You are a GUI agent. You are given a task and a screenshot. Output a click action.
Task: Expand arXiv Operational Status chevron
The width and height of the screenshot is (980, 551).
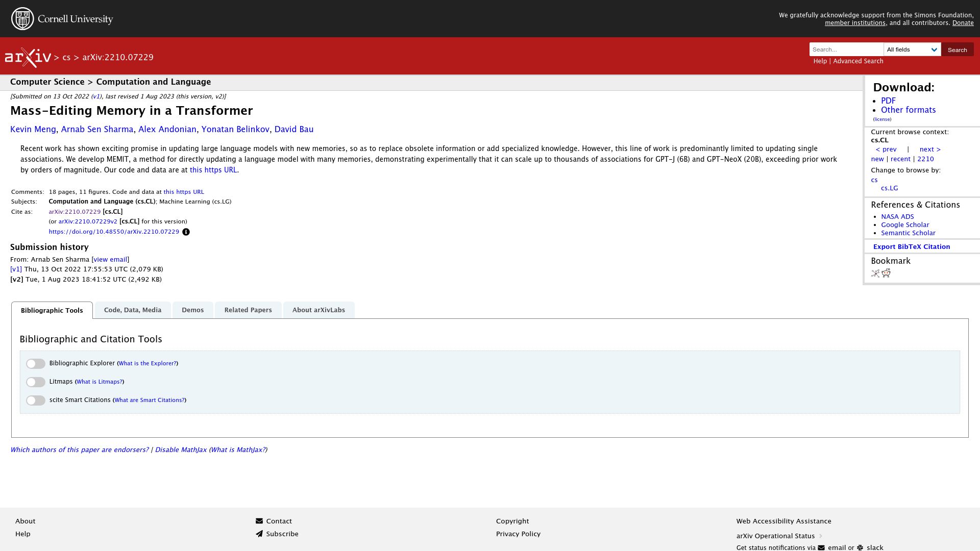821,536
